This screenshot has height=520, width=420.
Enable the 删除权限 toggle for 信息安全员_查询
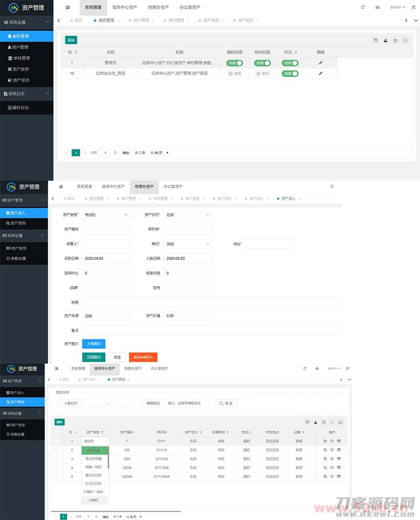235,74
